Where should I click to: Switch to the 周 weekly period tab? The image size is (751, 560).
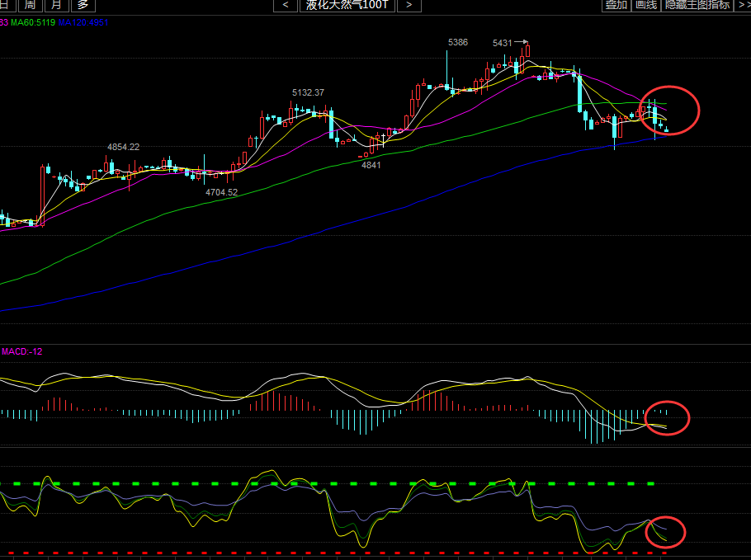[x=29, y=5]
